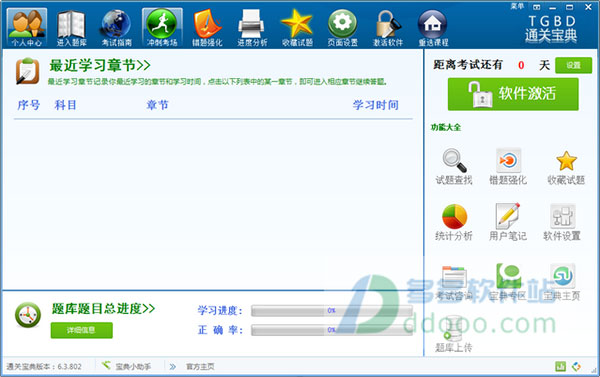Open the 统计分析 pie chart icon
Viewport: 600px width, 377px height.
pyautogui.click(x=454, y=222)
